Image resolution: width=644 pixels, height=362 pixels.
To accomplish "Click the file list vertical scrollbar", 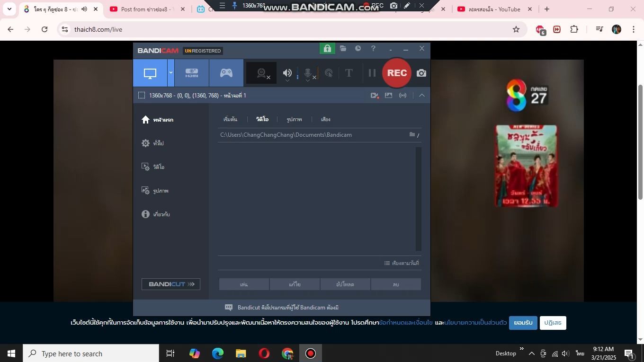I will 419,199.
